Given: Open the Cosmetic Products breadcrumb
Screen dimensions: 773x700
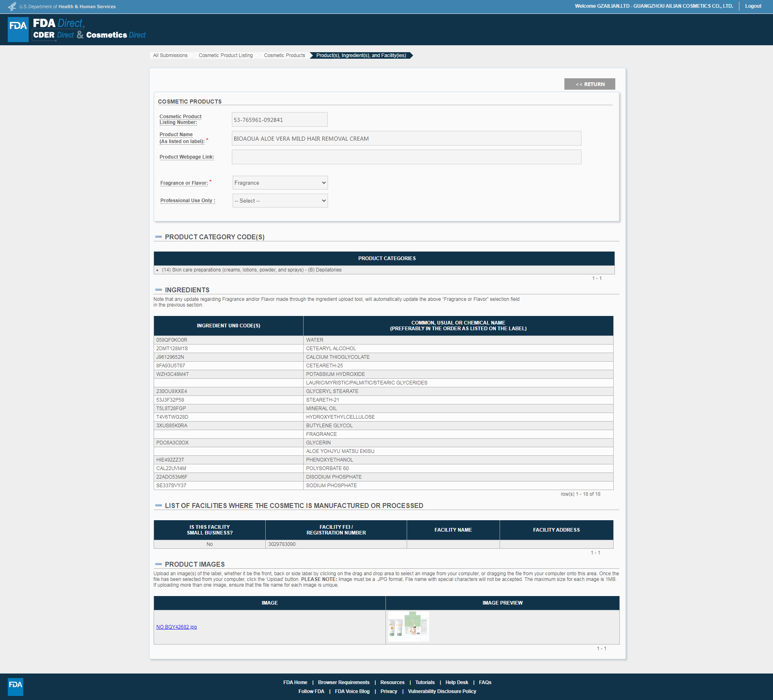Looking at the screenshot, I should (284, 55).
